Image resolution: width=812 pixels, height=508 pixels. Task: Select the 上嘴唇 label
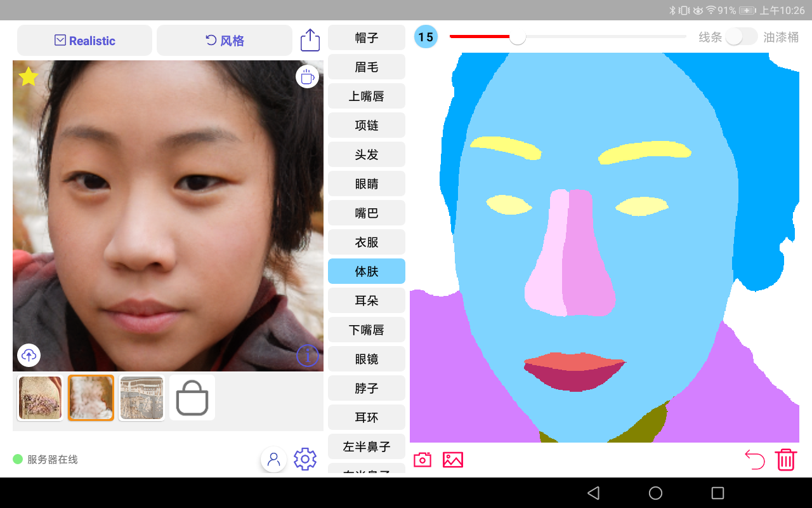367,96
